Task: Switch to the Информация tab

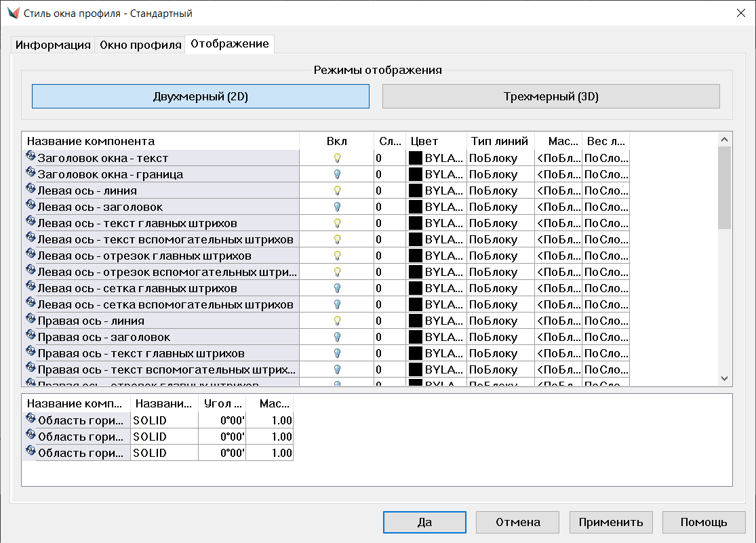Action: click(x=54, y=45)
